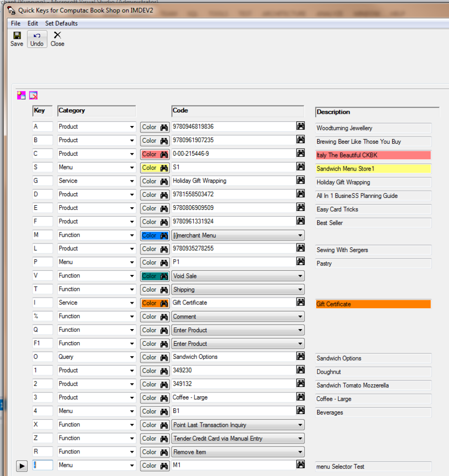The height and width of the screenshot is (476, 449).
Task: Click the Key field in the M1 row
Action: [x=43, y=465]
